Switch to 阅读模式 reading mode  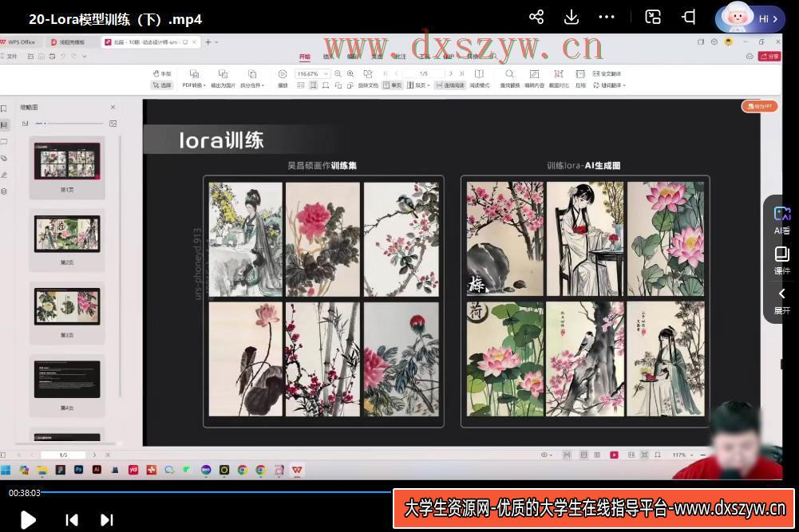click(480, 79)
